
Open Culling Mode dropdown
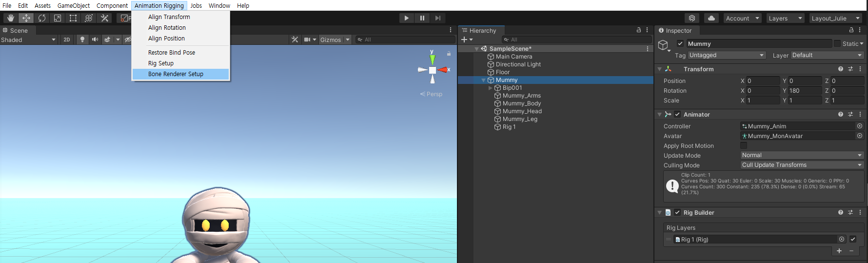coord(802,165)
